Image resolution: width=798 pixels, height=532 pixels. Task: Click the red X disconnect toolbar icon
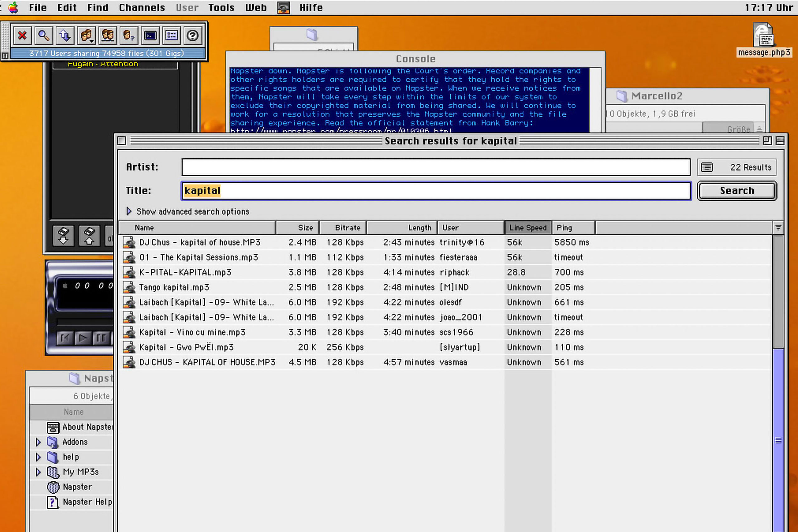(22, 35)
